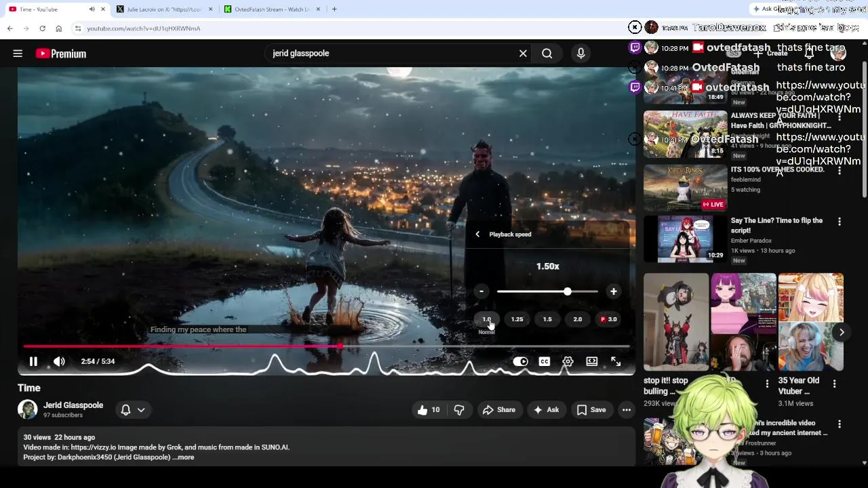
Task: Show next Shorts with right arrow
Action: 842,332
